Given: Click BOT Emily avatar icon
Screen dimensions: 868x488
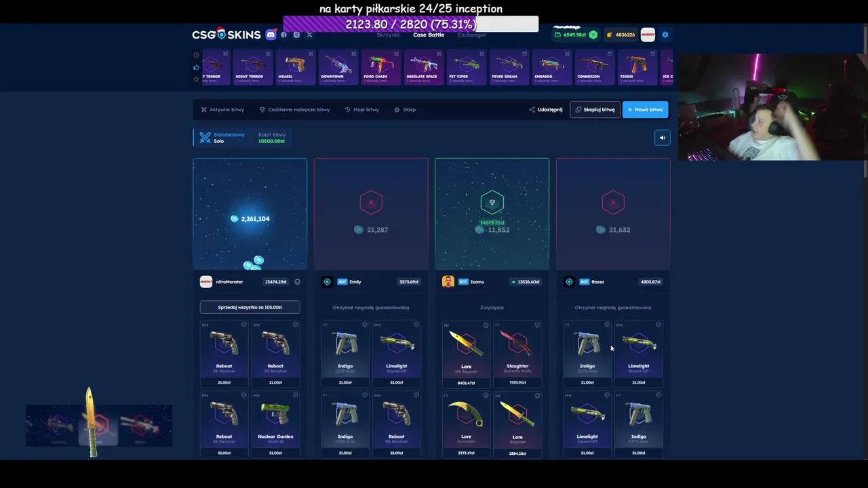Looking at the screenshot, I should coord(327,282).
